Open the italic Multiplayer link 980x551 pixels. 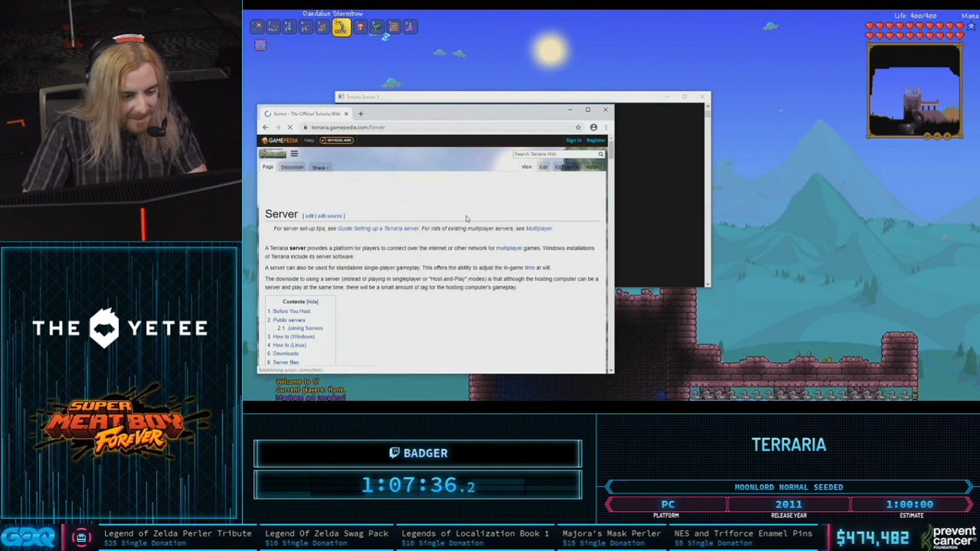[539, 228]
